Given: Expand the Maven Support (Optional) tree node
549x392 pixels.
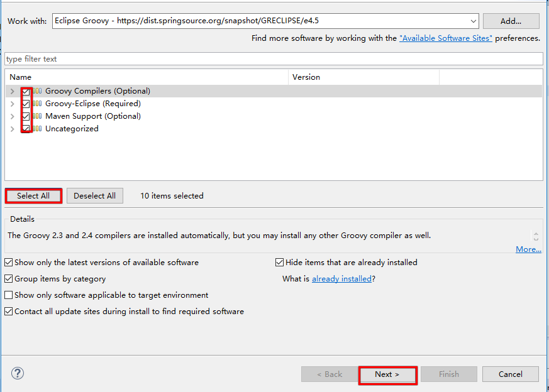Looking at the screenshot, I should [x=13, y=116].
